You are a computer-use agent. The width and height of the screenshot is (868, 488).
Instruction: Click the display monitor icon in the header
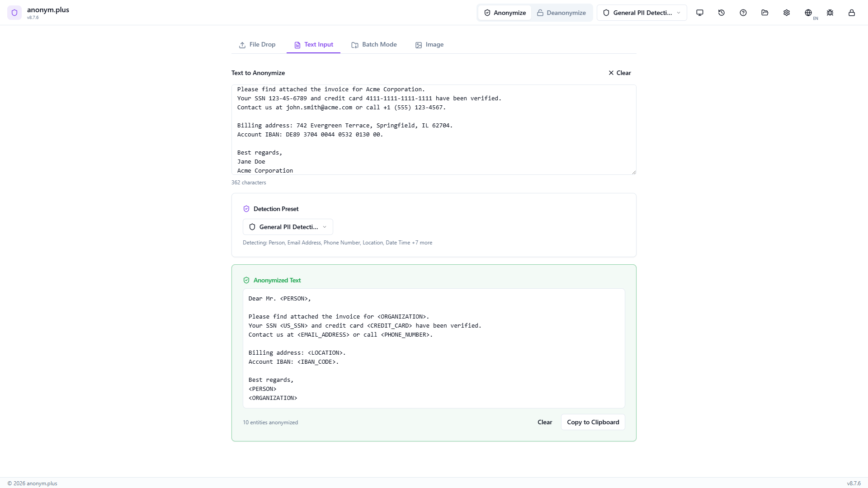point(699,13)
